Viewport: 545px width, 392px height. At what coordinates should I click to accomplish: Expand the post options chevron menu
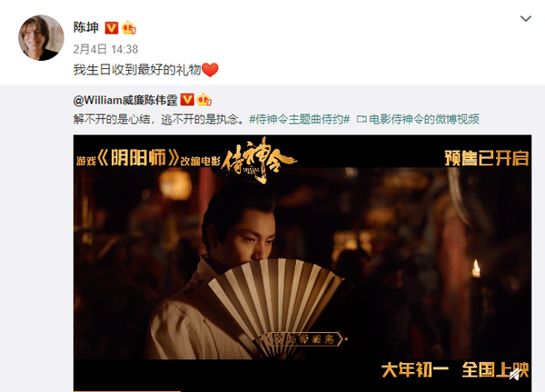point(526,18)
